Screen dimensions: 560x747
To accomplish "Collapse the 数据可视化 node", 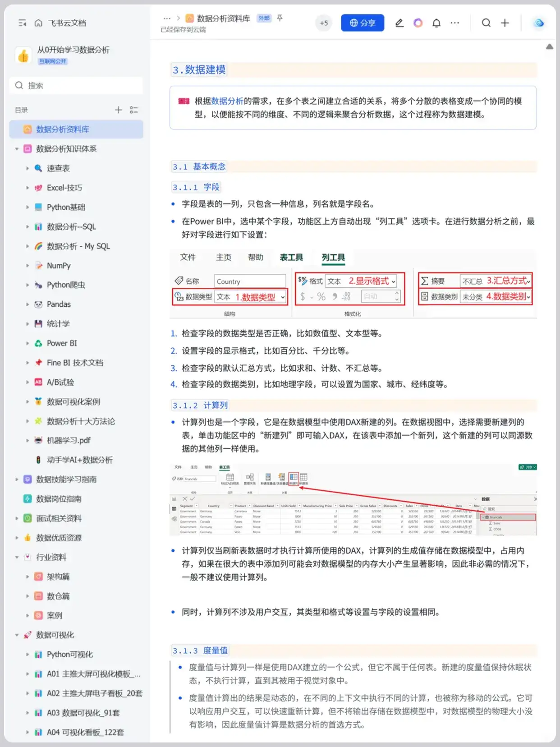I will click(x=17, y=635).
